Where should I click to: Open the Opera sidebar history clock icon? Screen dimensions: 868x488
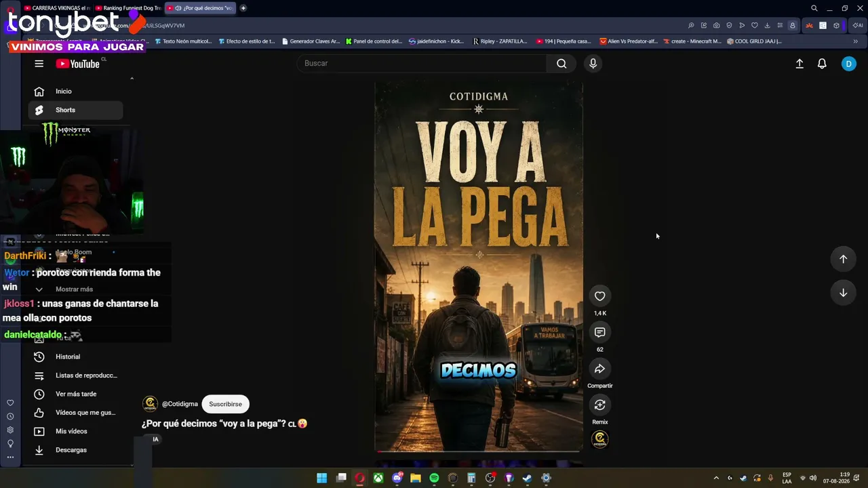coord(10,416)
